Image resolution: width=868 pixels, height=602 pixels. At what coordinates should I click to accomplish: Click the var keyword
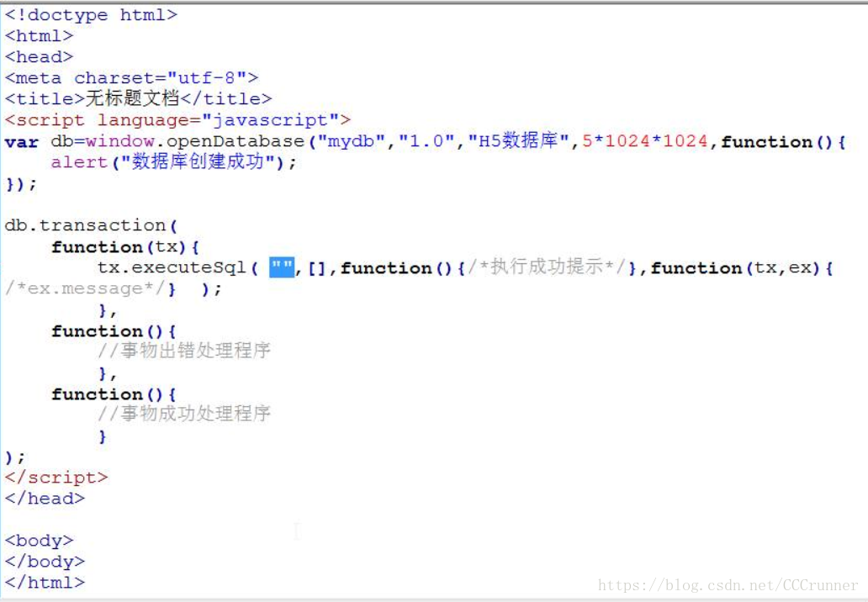click(x=22, y=142)
